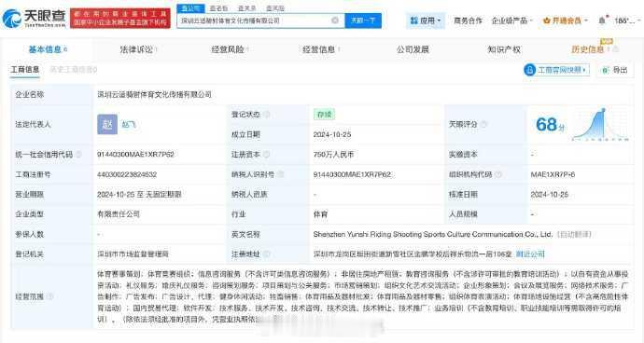Click the help icon beside 注册资本
Screen dimensions: 644x343
click(x=267, y=155)
